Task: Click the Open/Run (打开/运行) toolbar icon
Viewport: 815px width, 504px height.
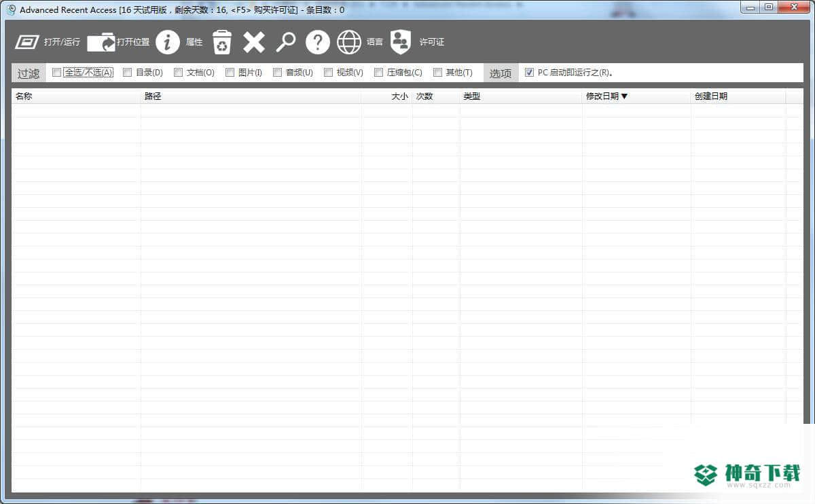Action: (27, 42)
